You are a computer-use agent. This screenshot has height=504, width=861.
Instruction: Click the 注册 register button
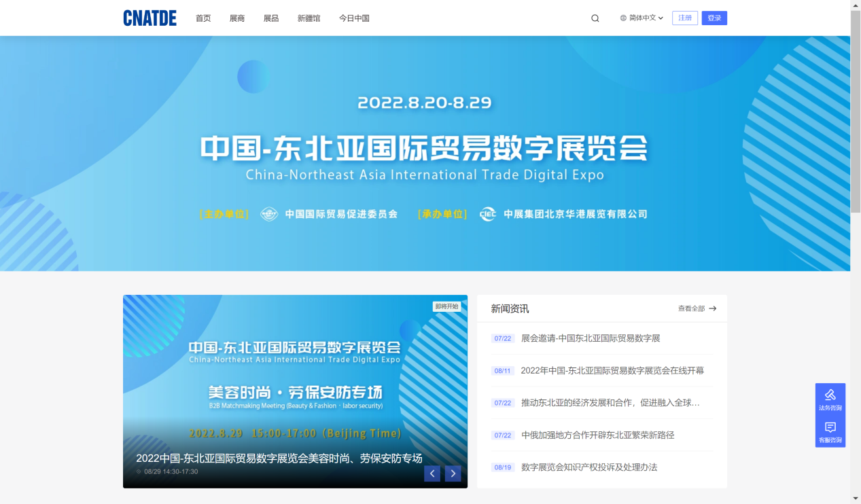click(x=685, y=18)
